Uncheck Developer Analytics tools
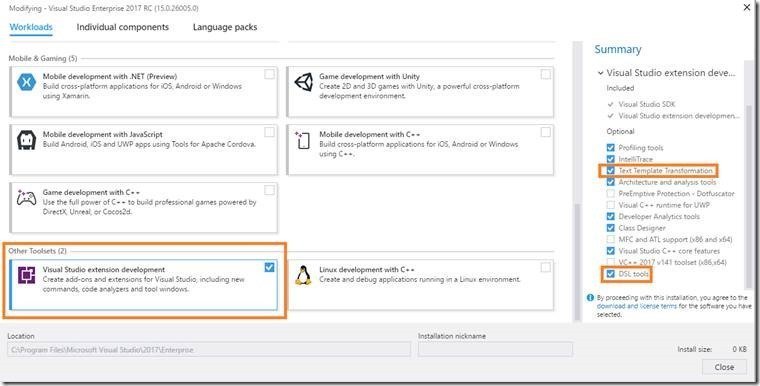The width and height of the screenshot is (760, 386). [611, 216]
